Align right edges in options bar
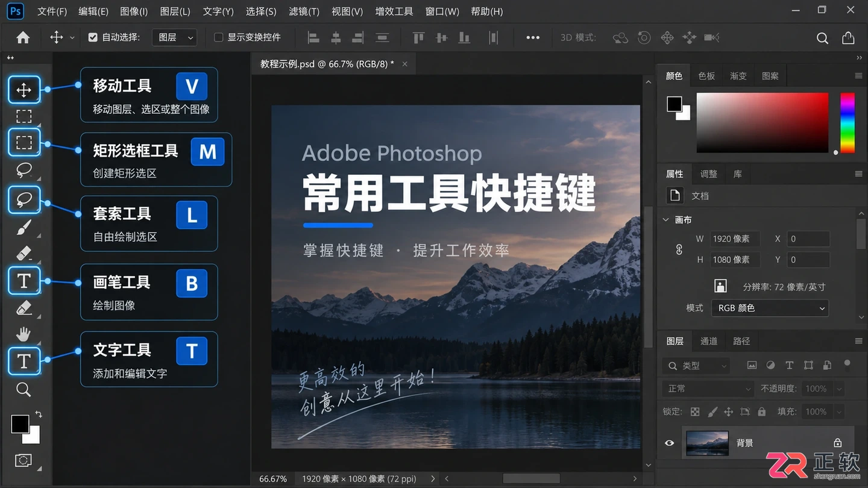 (358, 37)
